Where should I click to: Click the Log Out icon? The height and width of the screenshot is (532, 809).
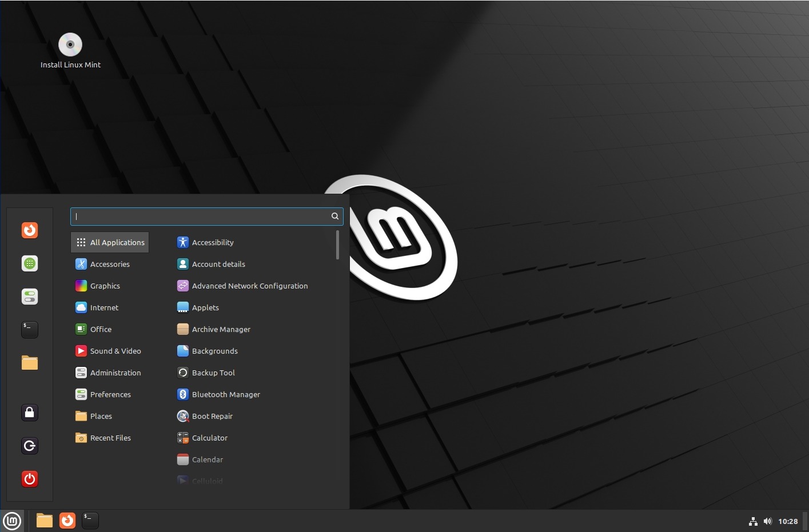tap(30, 446)
